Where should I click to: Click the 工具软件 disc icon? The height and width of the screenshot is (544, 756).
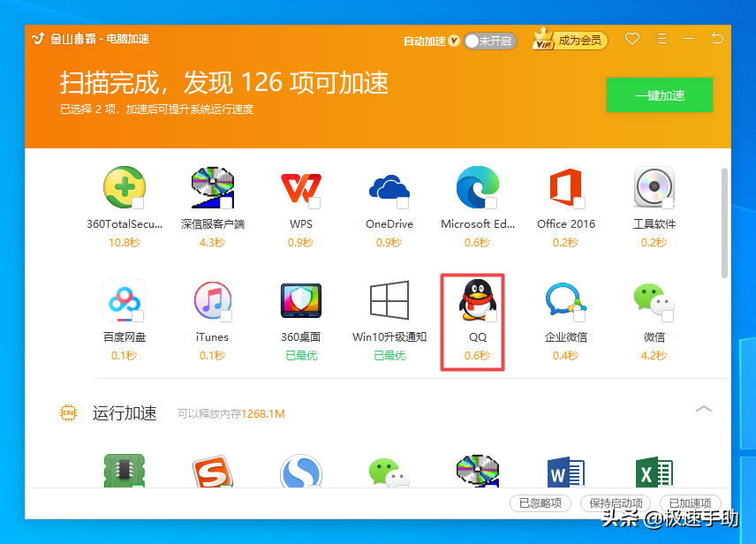654,187
